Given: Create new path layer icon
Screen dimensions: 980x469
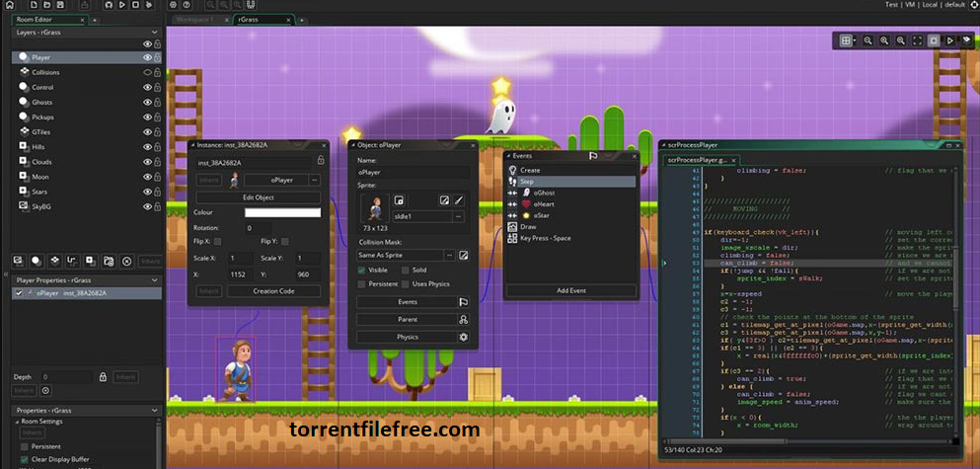Looking at the screenshot, I should click(x=72, y=261).
